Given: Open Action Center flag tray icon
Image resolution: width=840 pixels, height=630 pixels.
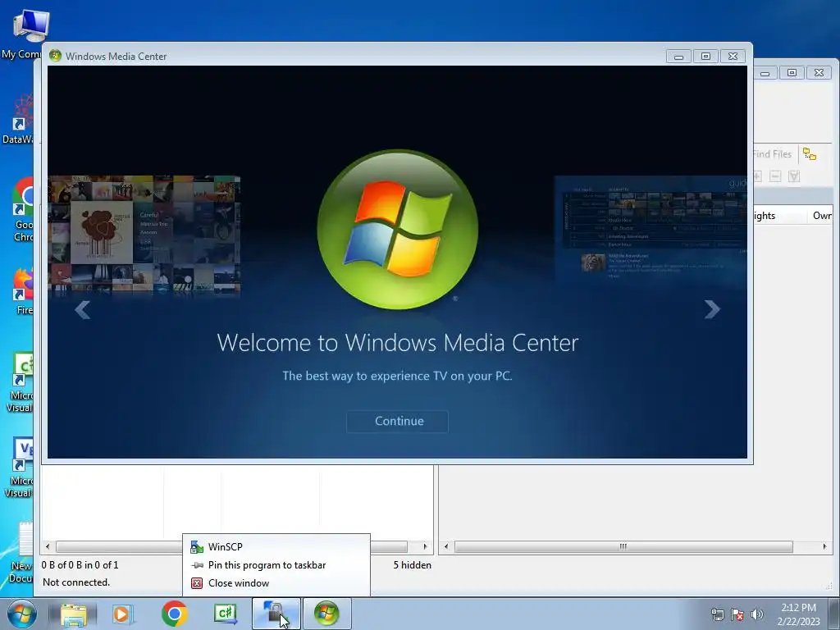Looking at the screenshot, I should (737, 615).
